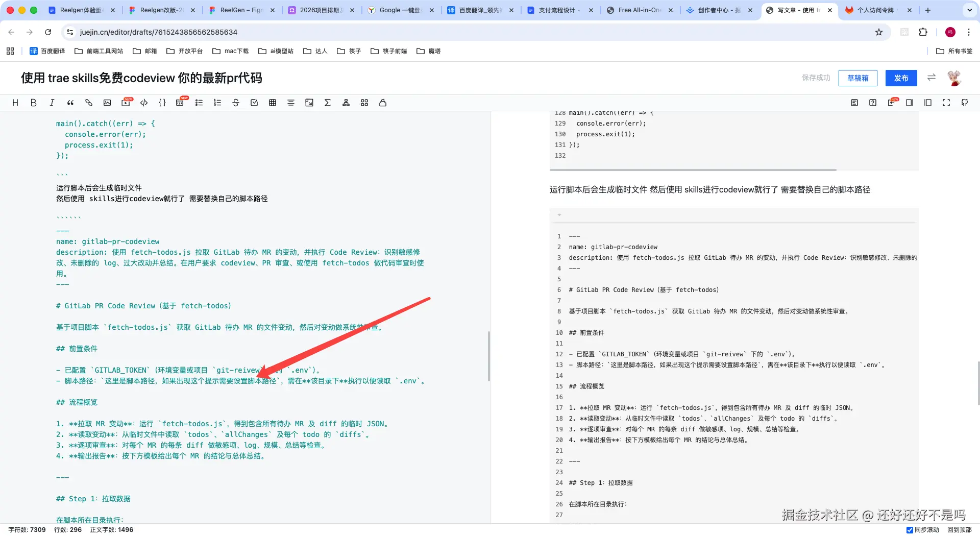Close the 写文章 active tab
This screenshot has height=536, width=980.
(830, 10)
